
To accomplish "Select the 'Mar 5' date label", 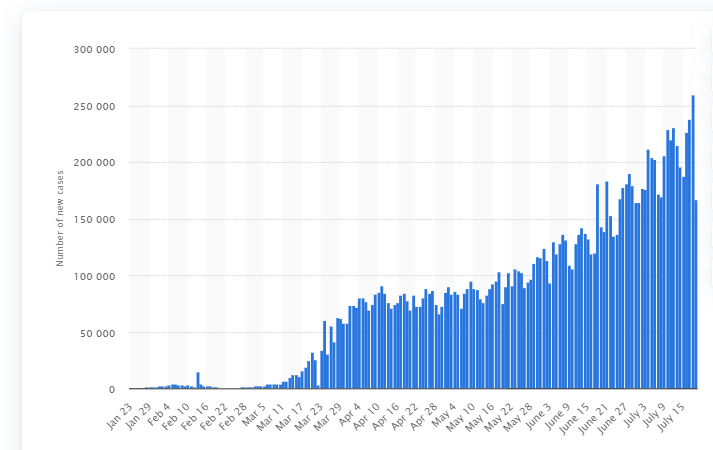I will click(x=254, y=414).
